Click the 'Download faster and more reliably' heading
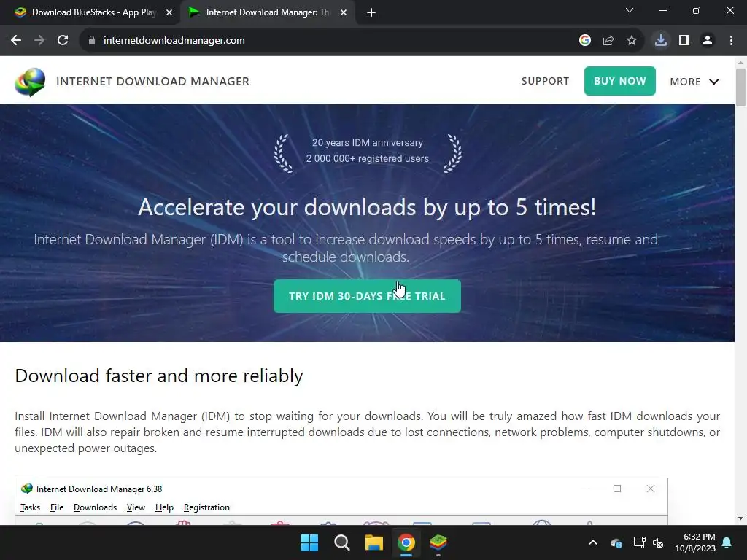This screenshot has height=560, width=747. pos(158,376)
